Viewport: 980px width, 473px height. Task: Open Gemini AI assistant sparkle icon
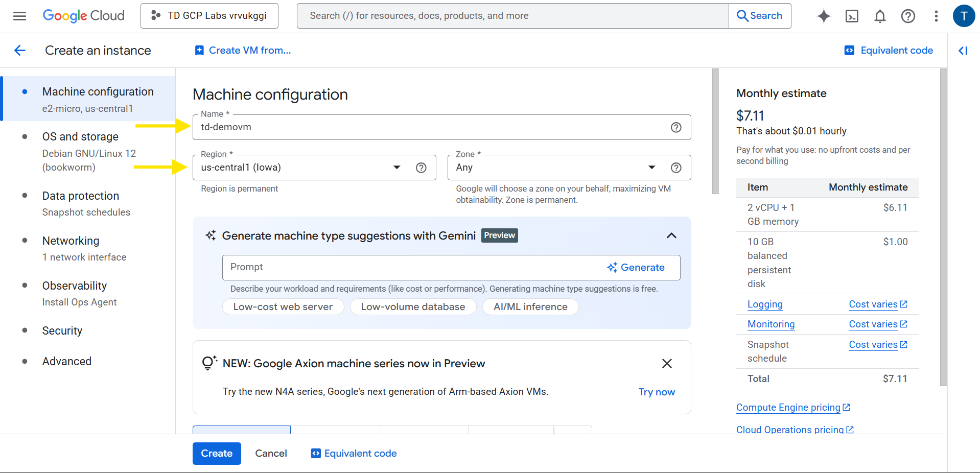click(x=823, y=16)
